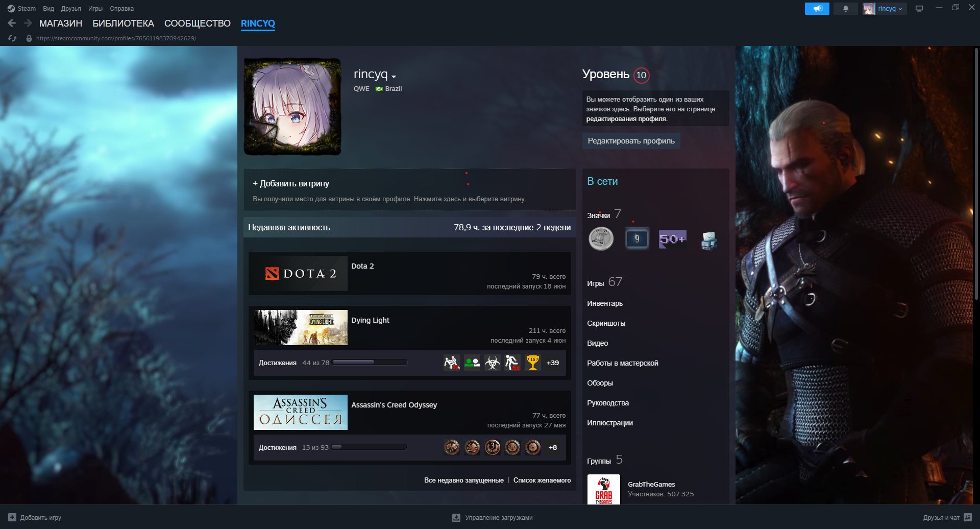Viewport: 980px width, 529px height.
Task: Click Assassin's Creed Odyssey achievements progress bar
Action: (x=369, y=447)
